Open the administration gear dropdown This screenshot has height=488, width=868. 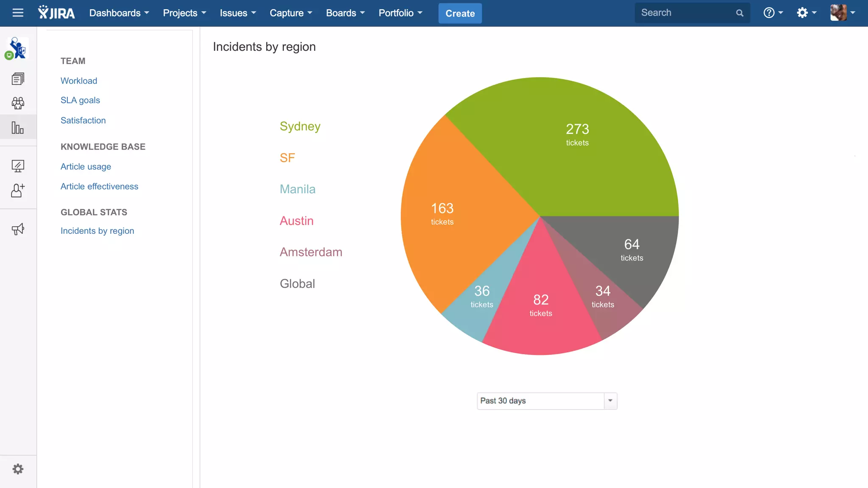(806, 13)
